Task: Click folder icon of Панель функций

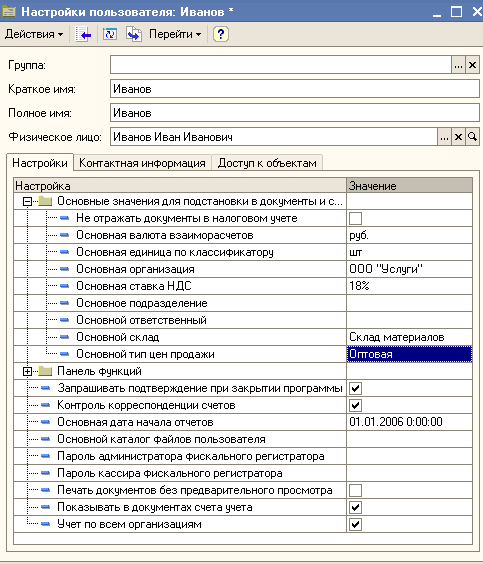Action: coord(45,370)
